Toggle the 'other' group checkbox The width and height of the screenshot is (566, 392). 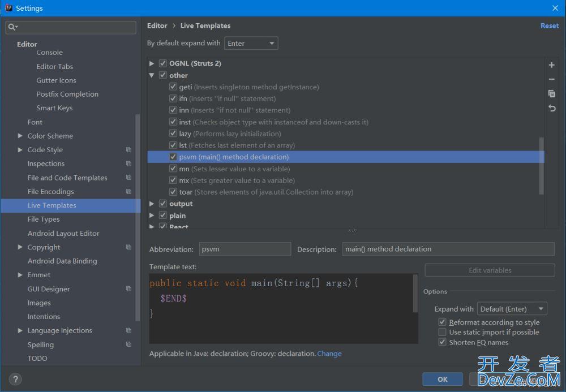163,75
